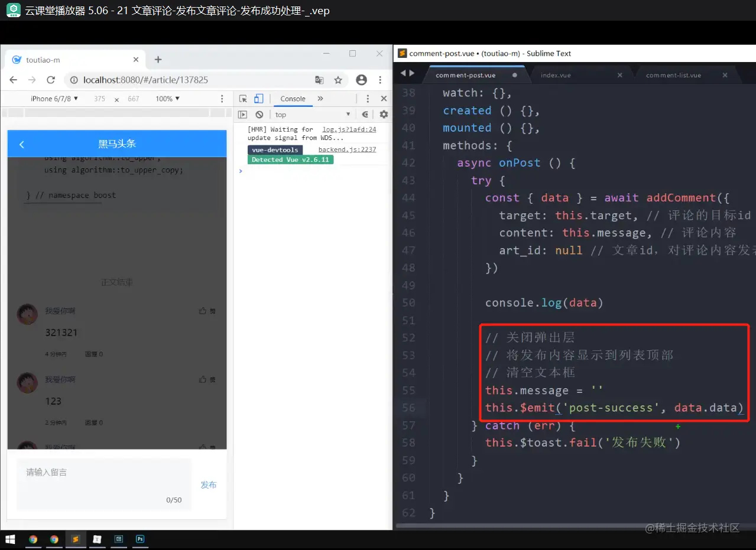
Task: Click the avatar of the 321321 comment
Action: (27, 314)
